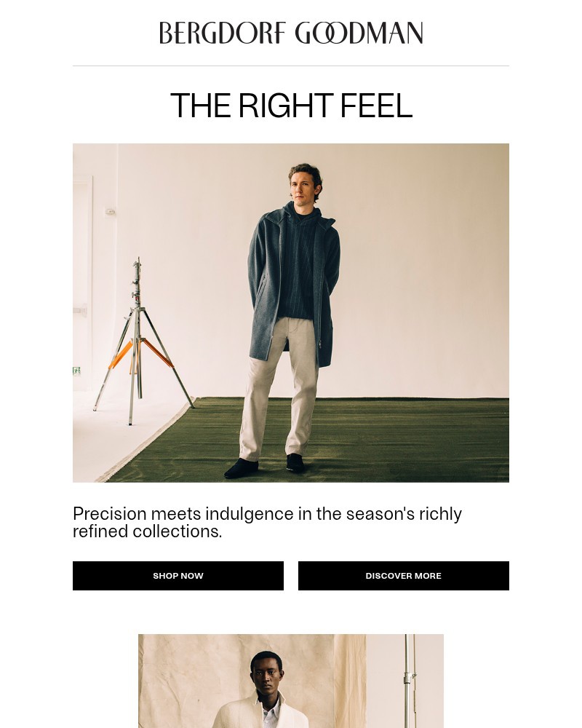Click the SHOP NOW button
The width and height of the screenshot is (582, 728).
click(x=178, y=576)
